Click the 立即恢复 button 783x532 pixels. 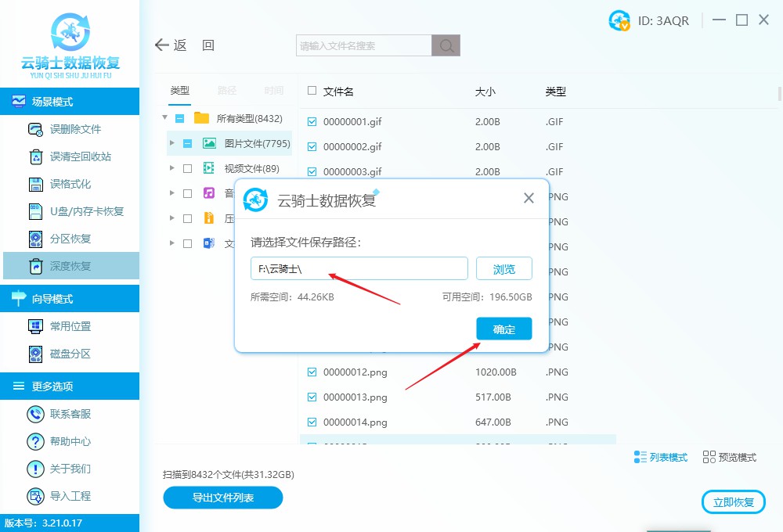pyautogui.click(x=733, y=502)
